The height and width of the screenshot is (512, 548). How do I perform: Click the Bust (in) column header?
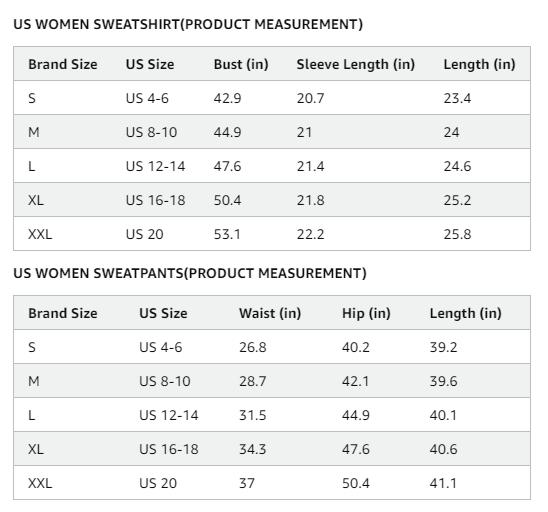tap(241, 64)
